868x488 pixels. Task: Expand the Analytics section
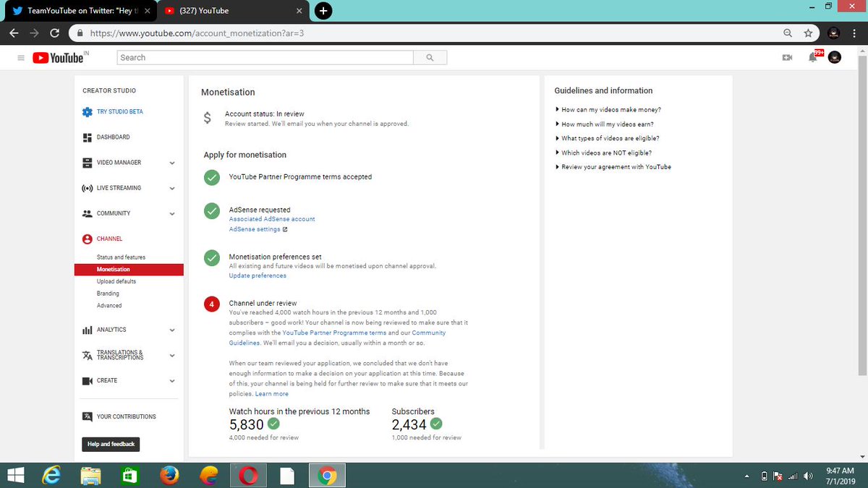(x=172, y=330)
